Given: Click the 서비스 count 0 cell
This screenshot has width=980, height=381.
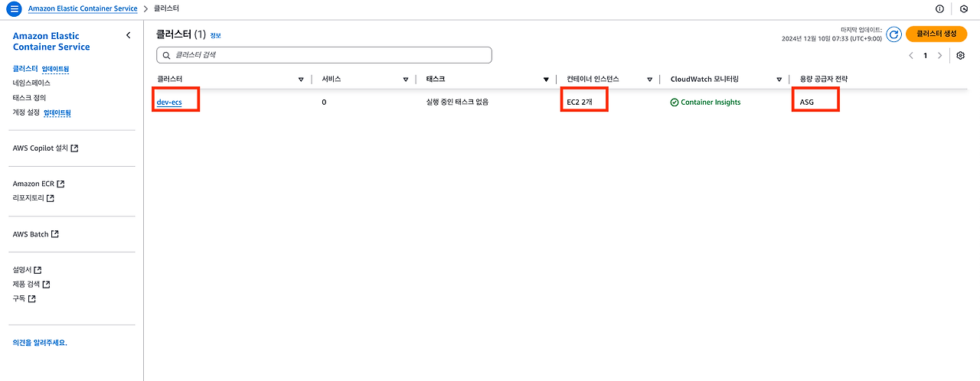Looking at the screenshot, I should coord(324,102).
